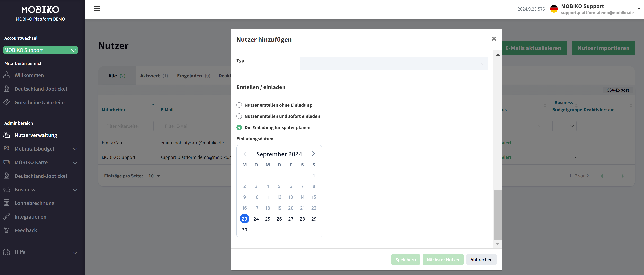644x275 pixels.
Task: Click the Abbrechen button
Action: [481, 260]
